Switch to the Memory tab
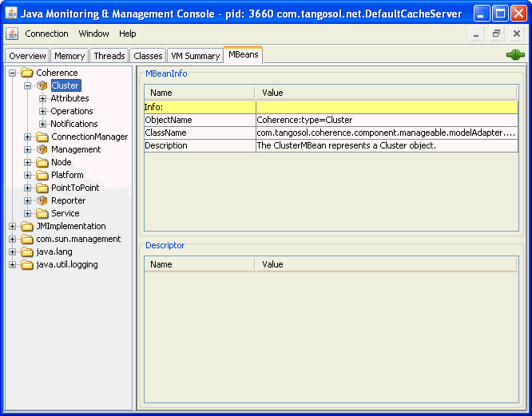Viewport: 532px width, 416px height. [69, 56]
